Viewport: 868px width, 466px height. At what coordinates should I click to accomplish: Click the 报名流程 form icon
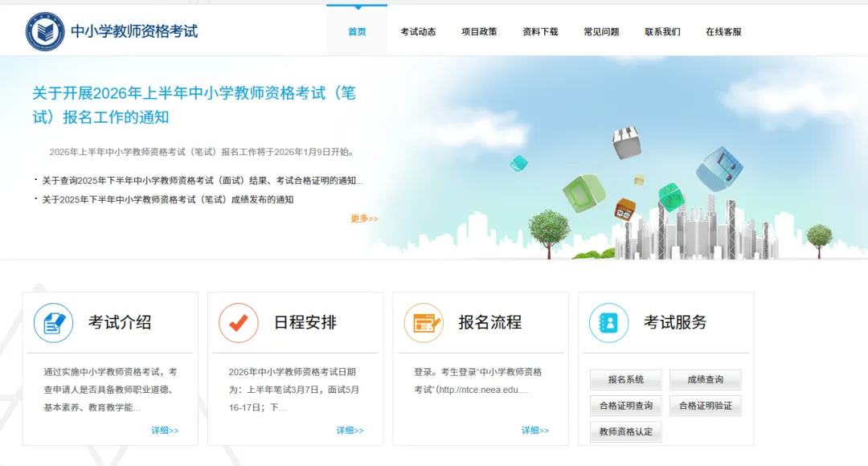pos(424,323)
